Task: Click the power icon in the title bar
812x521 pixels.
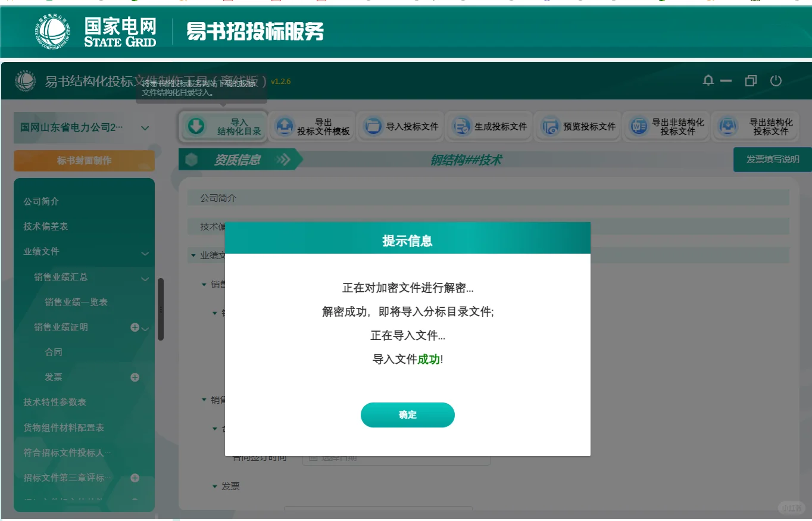Action: (776, 81)
